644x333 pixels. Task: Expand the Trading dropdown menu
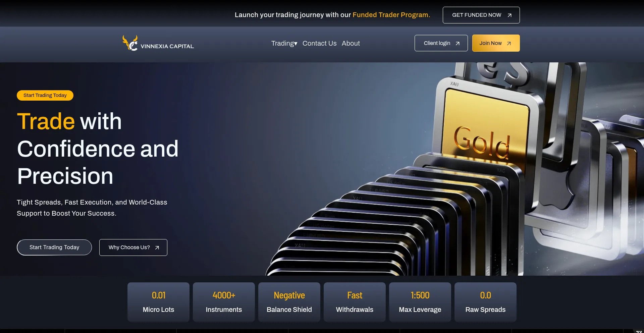(x=284, y=43)
